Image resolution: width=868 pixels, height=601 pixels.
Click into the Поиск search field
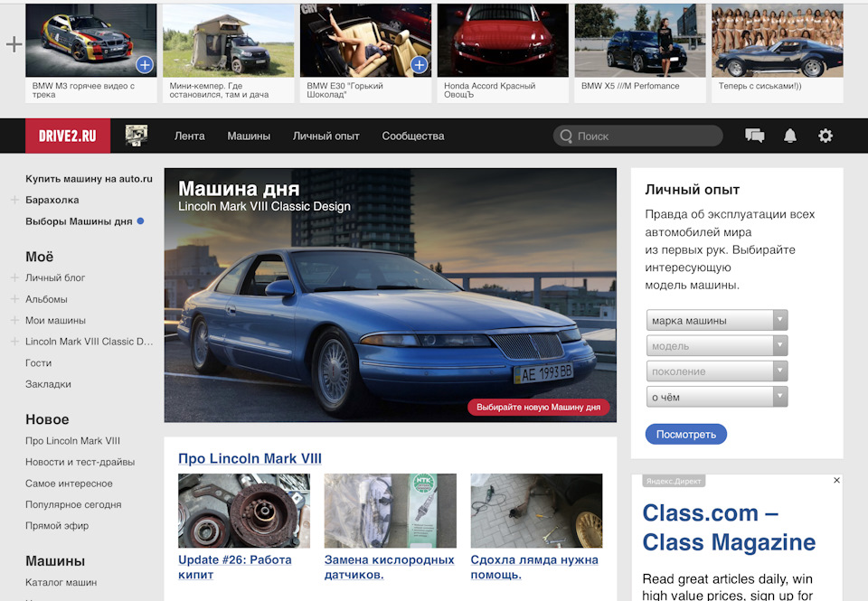pyautogui.click(x=637, y=136)
